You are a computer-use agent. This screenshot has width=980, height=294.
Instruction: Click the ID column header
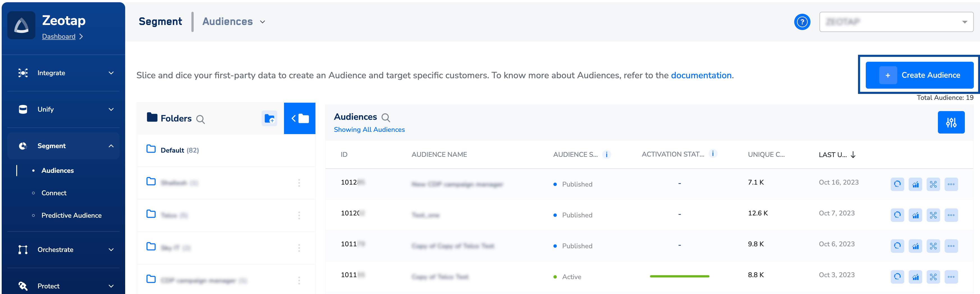click(344, 155)
